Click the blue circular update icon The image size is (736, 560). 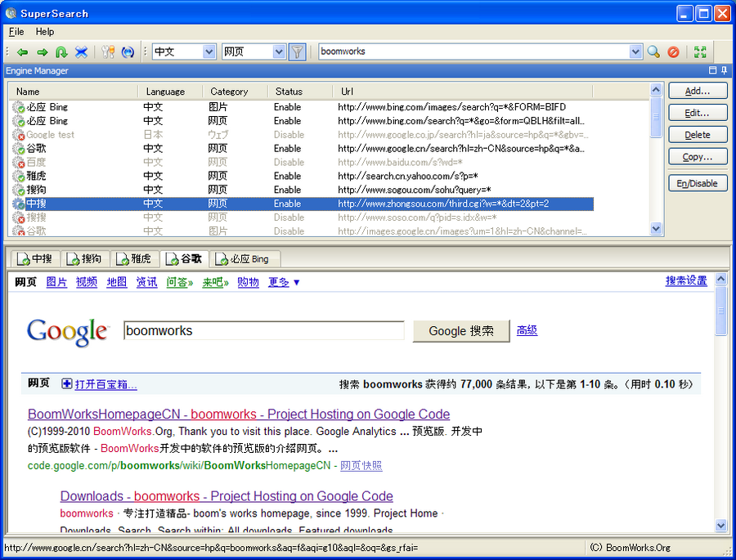[x=128, y=52]
